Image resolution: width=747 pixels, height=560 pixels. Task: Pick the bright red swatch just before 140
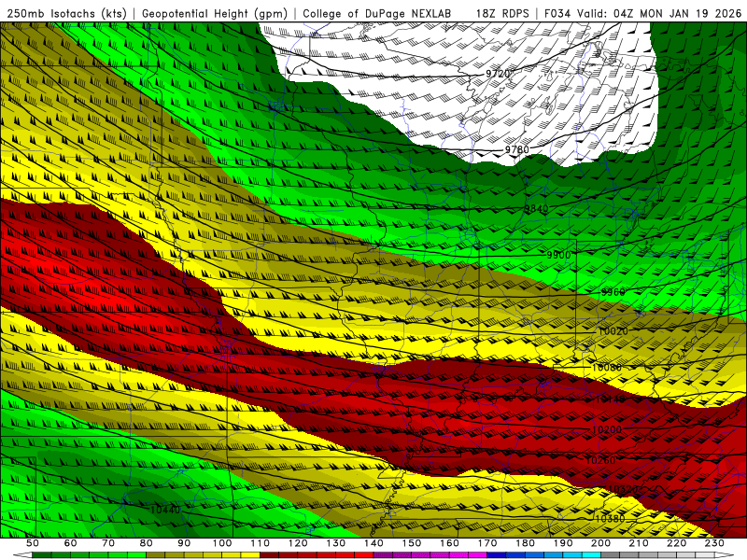point(364,554)
